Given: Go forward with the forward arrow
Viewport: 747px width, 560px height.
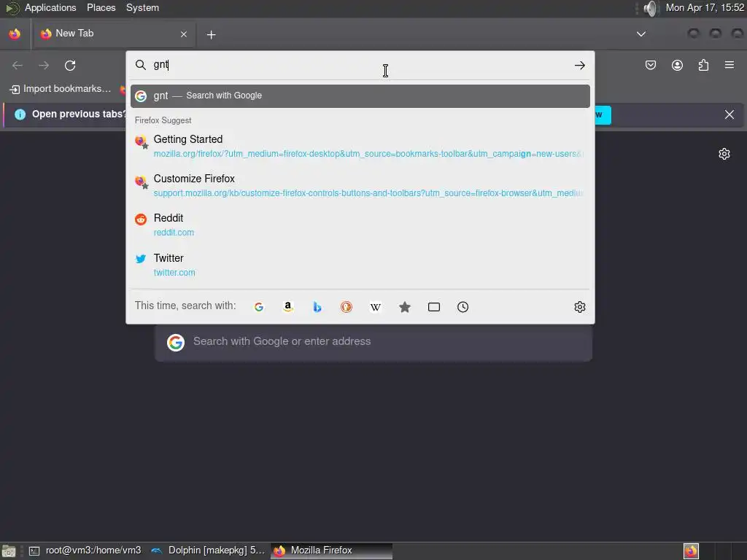Looking at the screenshot, I should click(44, 65).
